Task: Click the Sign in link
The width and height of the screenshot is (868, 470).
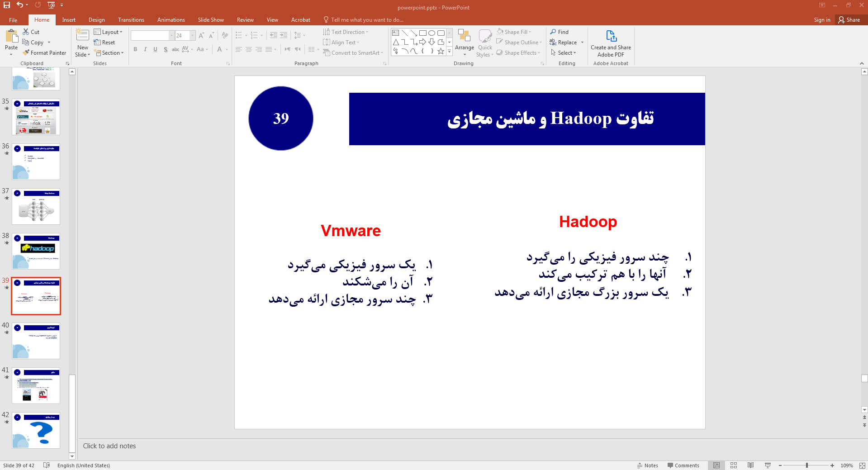Action: [822, 20]
